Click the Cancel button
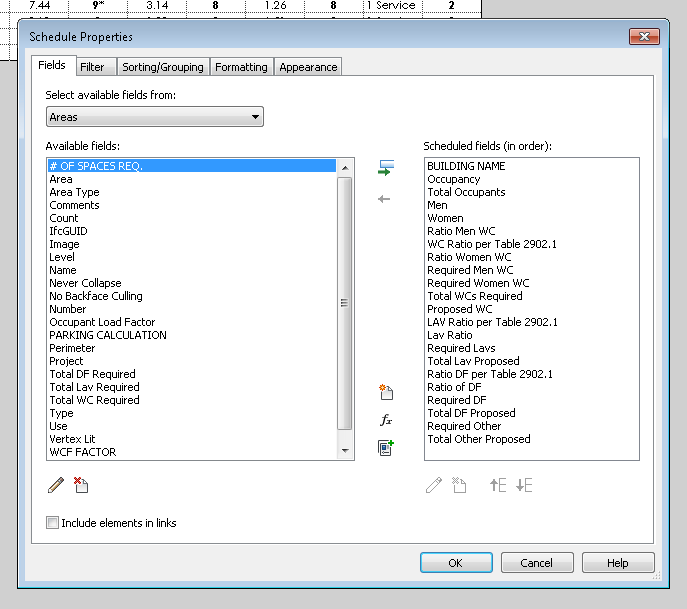 pyautogui.click(x=537, y=563)
